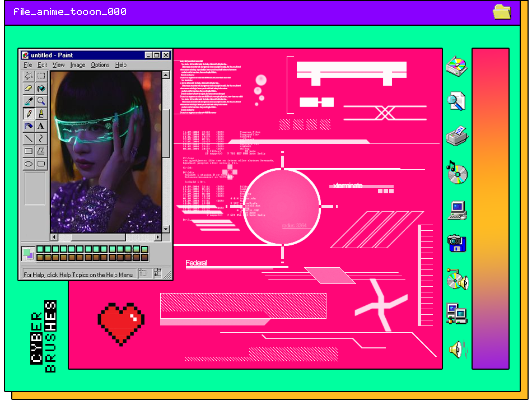Open the CD with loudspeaker icon

pyautogui.click(x=458, y=280)
